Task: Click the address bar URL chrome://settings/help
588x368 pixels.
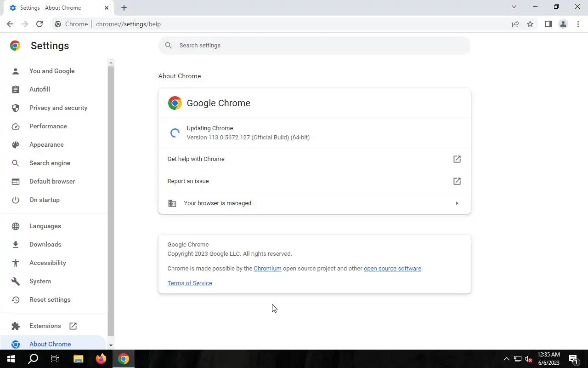Action: [x=128, y=24]
